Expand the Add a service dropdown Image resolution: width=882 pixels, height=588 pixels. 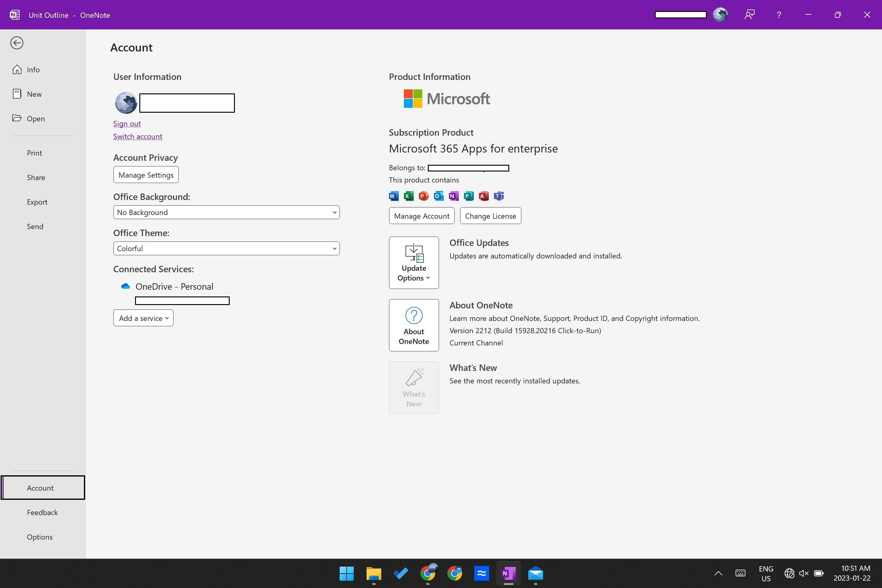coord(143,318)
